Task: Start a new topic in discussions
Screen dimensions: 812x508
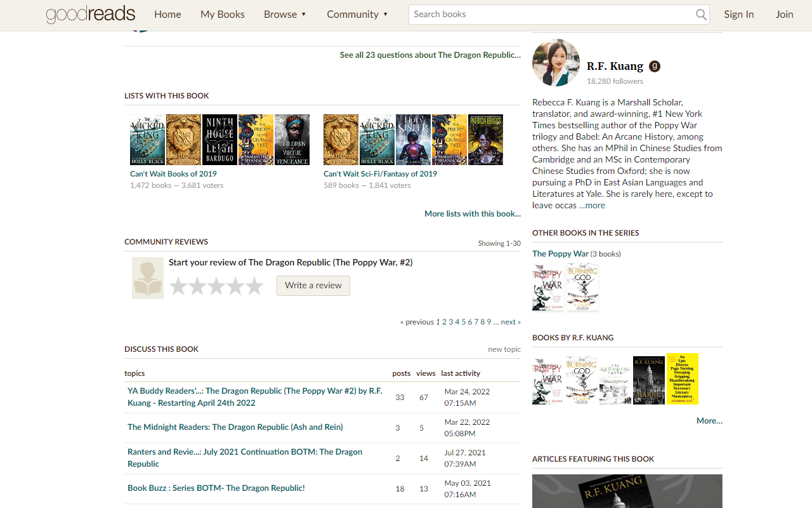Action: [x=504, y=349]
